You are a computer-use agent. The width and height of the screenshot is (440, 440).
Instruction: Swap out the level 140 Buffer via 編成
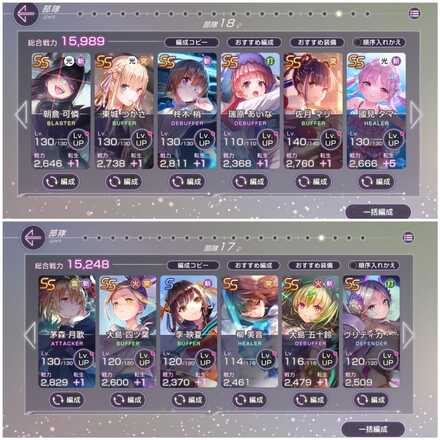pyautogui.click(x=313, y=182)
